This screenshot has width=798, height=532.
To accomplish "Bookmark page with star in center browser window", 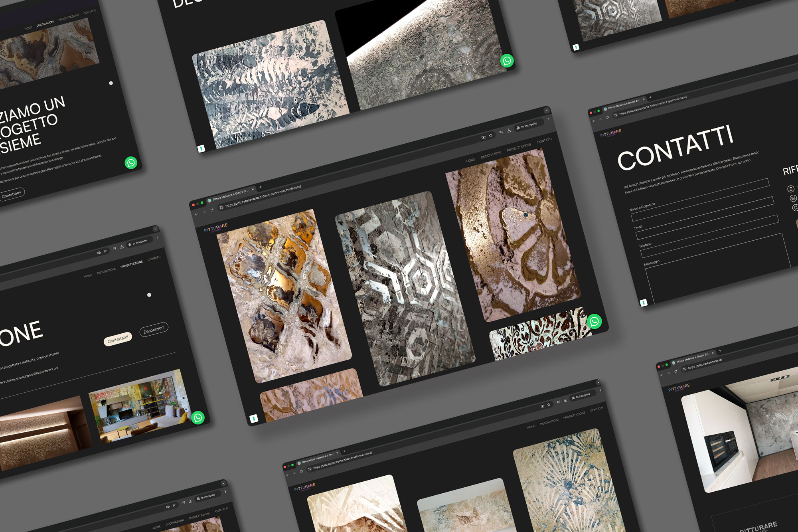I will tap(490, 136).
